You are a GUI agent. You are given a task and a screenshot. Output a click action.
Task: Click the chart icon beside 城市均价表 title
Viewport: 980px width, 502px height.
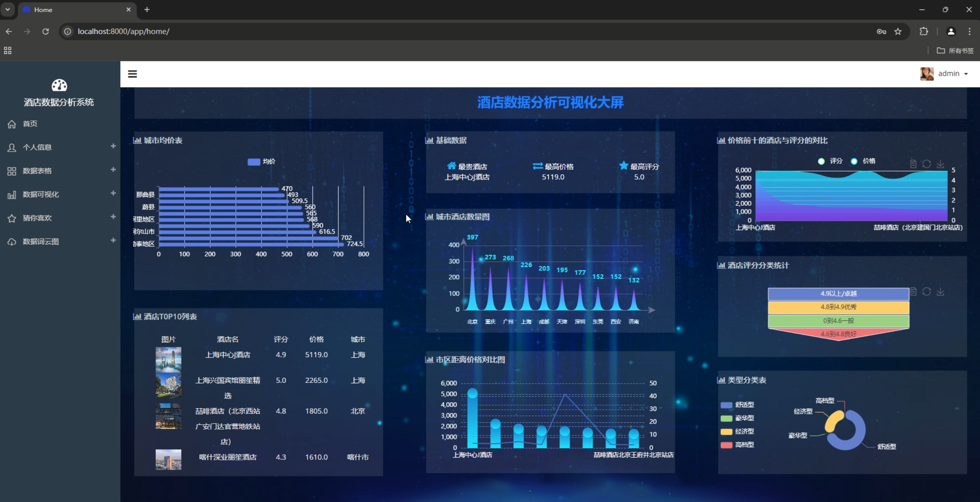click(x=137, y=140)
